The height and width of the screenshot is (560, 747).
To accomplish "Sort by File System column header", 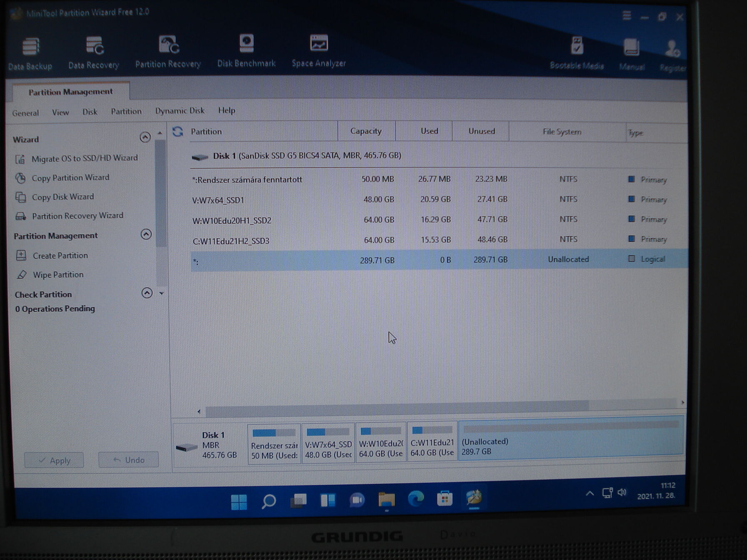I will 567,132.
